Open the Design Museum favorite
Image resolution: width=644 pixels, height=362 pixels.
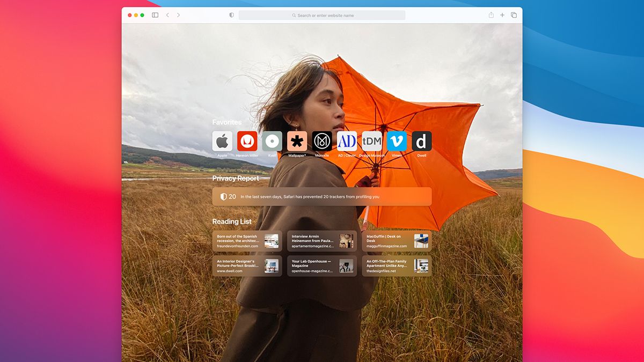pyautogui.click(x=372, y=141)
